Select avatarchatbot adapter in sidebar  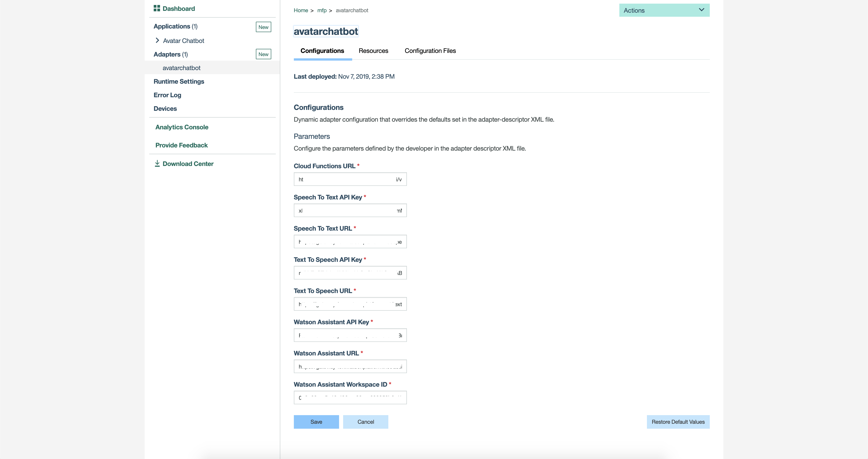coord(181,68)
